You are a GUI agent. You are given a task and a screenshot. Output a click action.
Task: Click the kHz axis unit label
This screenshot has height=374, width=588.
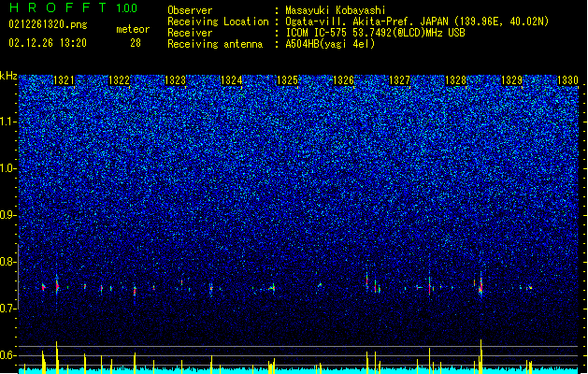coord(8,76)
